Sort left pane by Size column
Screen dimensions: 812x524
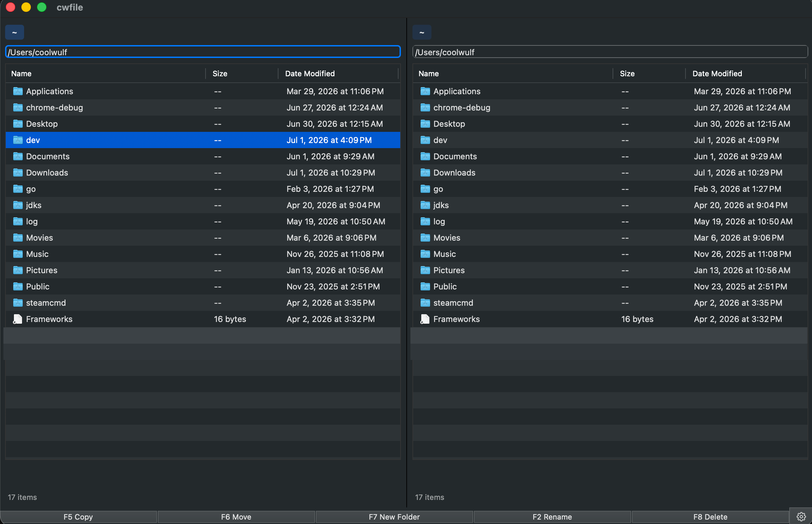(x=242, y=74)
